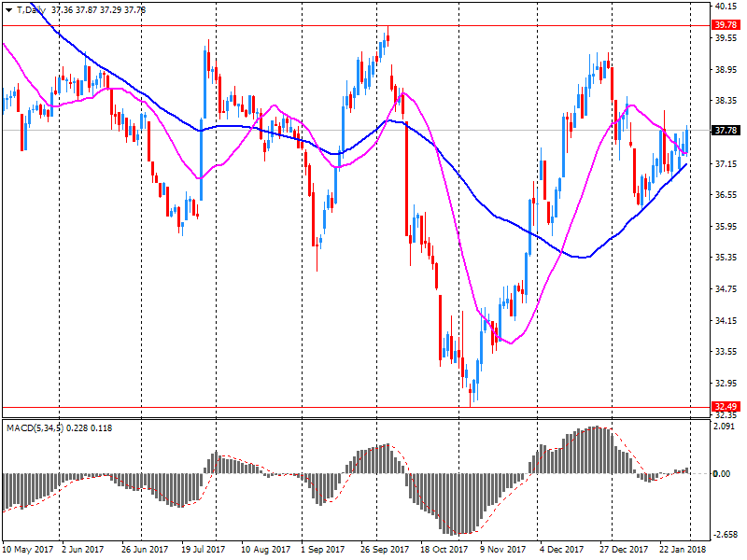The image size is (747, 560).
Task: Click the triangle arrow beside T,Daily title
Action: pyautogui.click(x=8, y=9)
